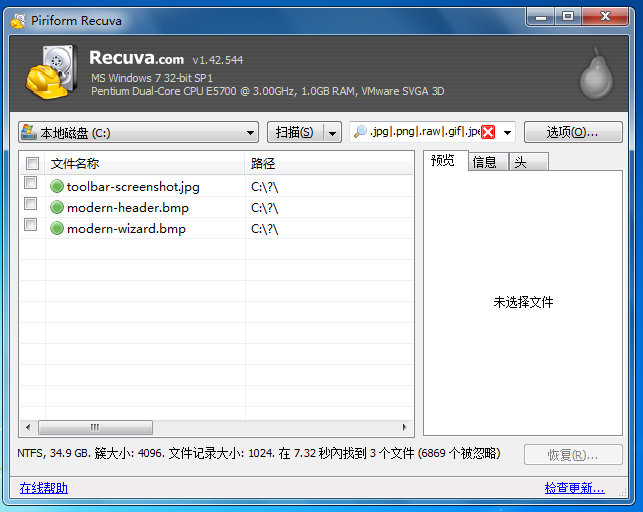Viewport: 643px width, 512px height.
Task: Open the 选项 options dialog
Action: tap(572, 132)
